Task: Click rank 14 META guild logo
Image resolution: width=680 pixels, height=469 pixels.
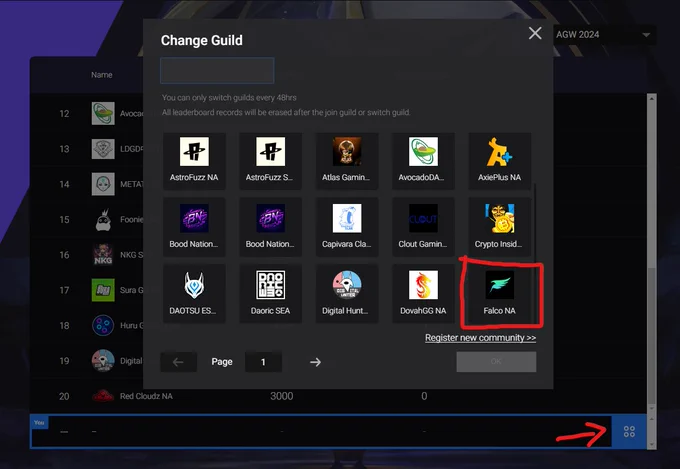Action: [x=103, y=184]
